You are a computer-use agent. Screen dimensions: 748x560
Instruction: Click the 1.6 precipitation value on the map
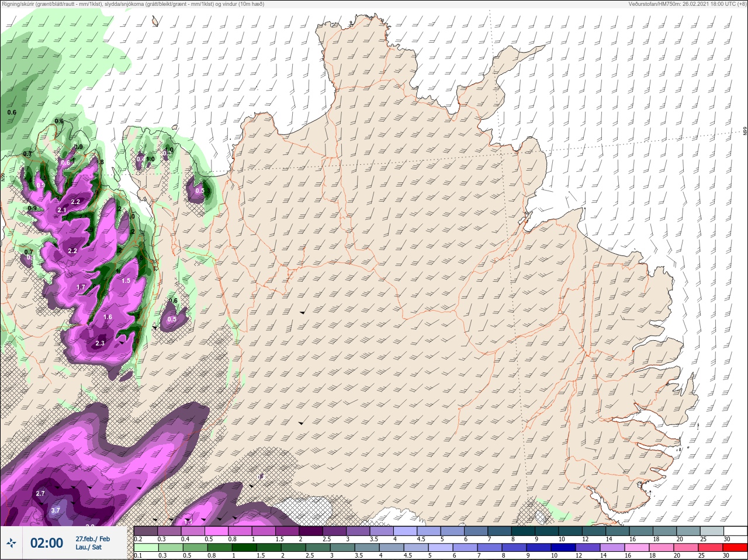pyautogui.click(x=108, y=317)
